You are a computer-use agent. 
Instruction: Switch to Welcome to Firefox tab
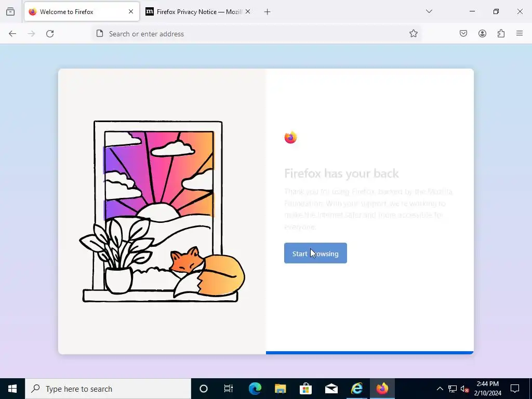click(82, 11)
